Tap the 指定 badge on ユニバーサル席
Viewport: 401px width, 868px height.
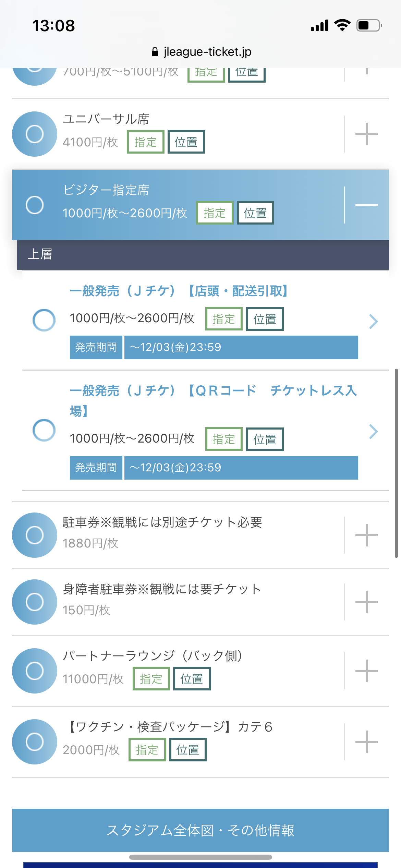(x=146, y=142)
